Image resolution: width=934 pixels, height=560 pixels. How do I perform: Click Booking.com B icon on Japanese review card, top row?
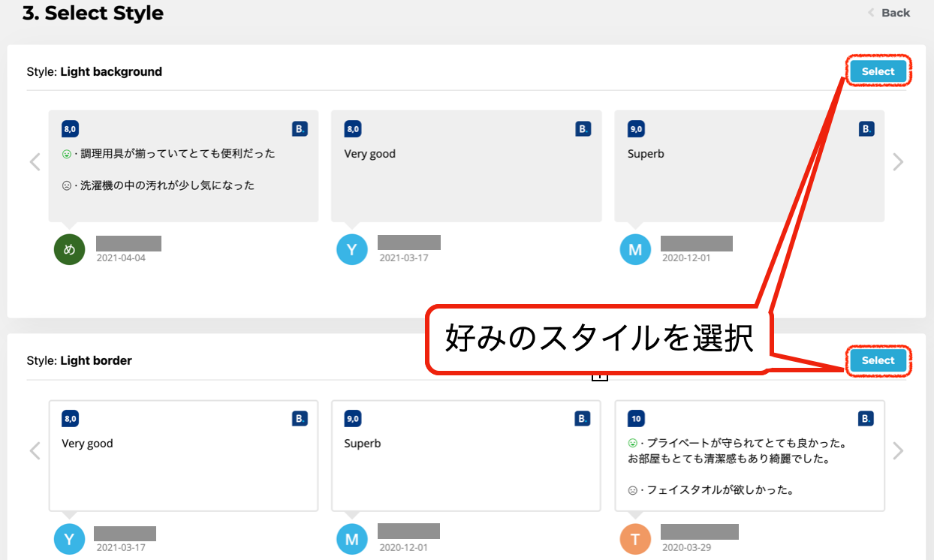[x=300, y=129]
